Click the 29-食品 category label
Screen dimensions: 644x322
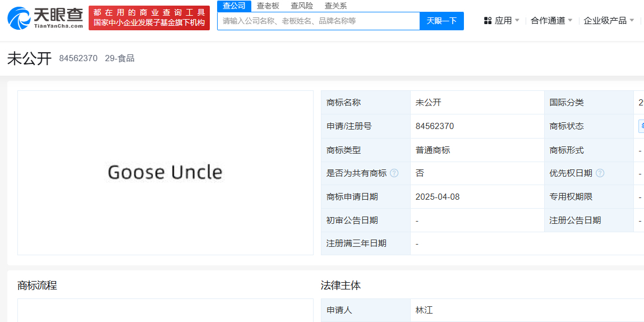(119, 58)
